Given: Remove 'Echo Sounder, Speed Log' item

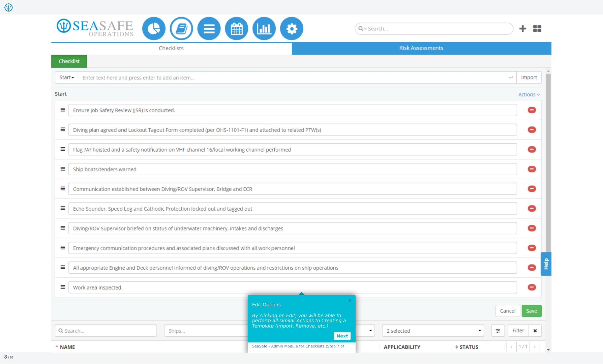Looking at the screenshot, I should pos(532,209).
